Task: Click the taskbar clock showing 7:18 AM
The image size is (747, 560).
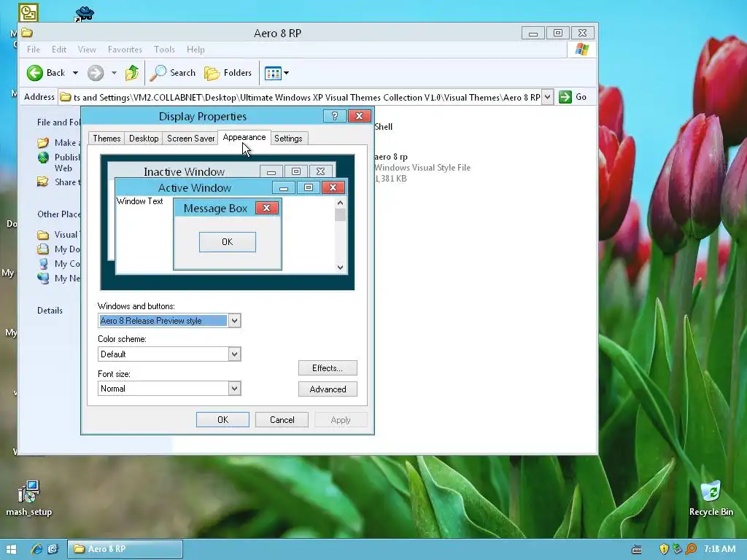Action: (719, 549)
